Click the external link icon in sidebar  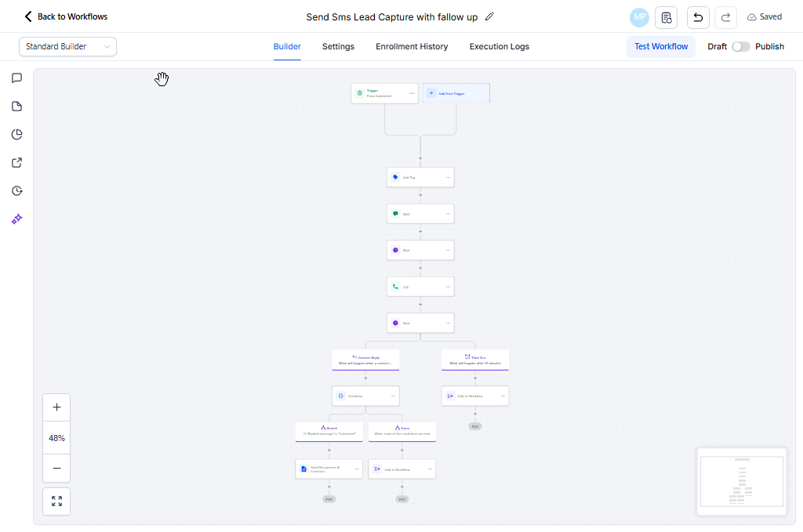[x=16, y=163]
